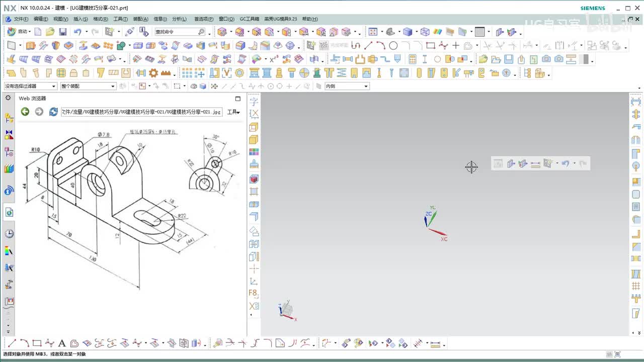Screen dimensions: 644x362
Task: Expand the background color dropdown arrow
Action: pyautogui.click(x=488, y=32)
